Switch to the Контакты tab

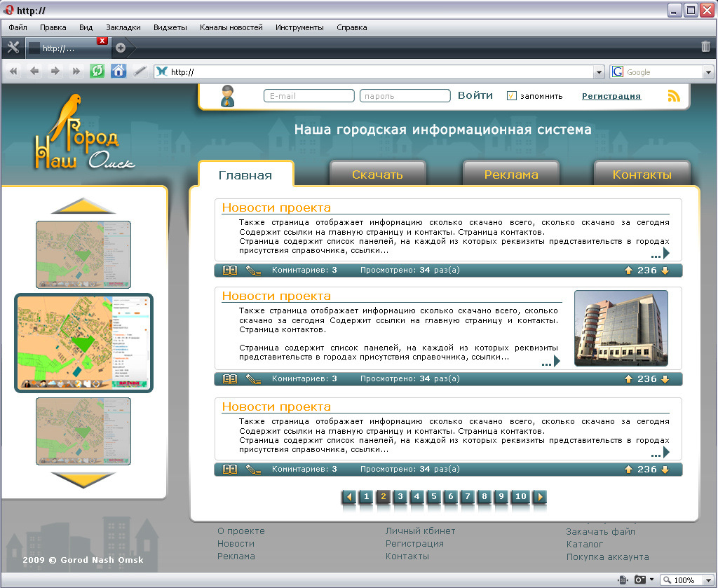click(x=642, y=174)
